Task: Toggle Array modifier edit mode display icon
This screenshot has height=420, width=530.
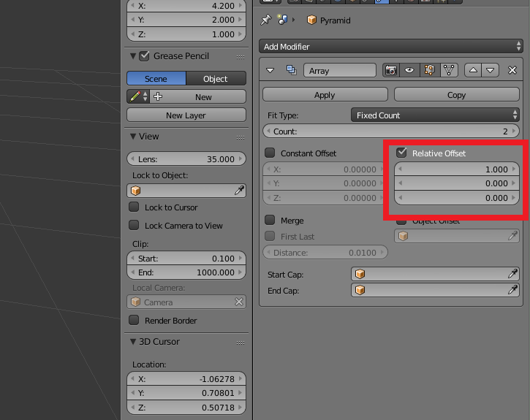Action: 429,70
